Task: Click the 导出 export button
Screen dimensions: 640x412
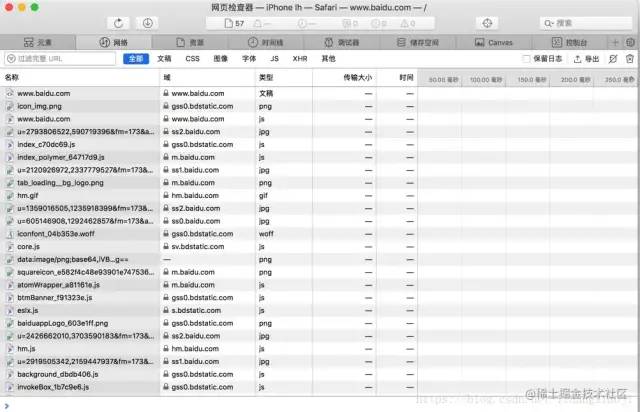Action: [586, 59]
